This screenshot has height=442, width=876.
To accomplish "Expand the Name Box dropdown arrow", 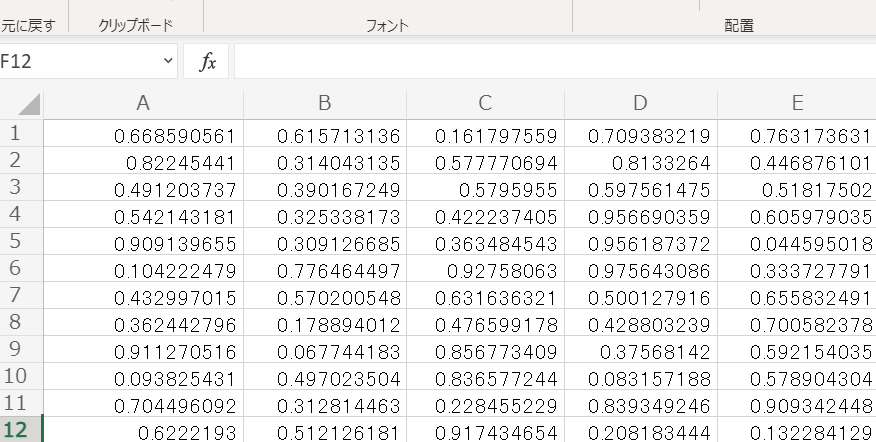I will pos(168,60).
